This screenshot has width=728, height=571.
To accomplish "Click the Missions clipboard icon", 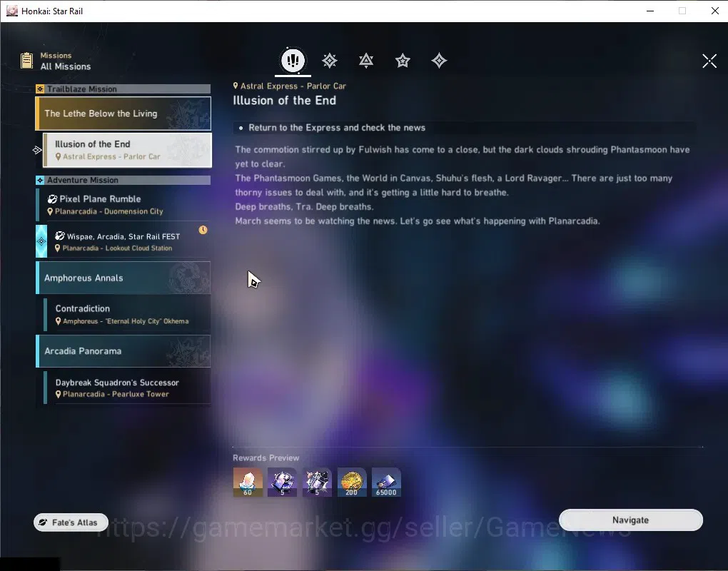I will (26, 61).
